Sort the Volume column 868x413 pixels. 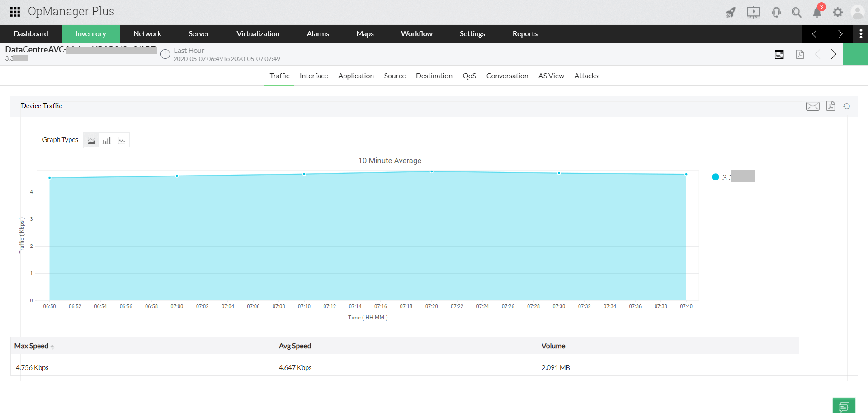pos(553,346)
